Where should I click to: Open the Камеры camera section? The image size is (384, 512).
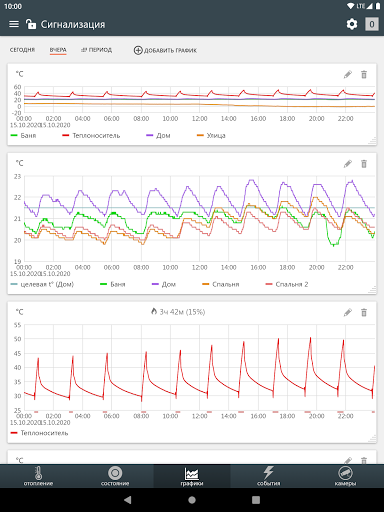(345, 476)
